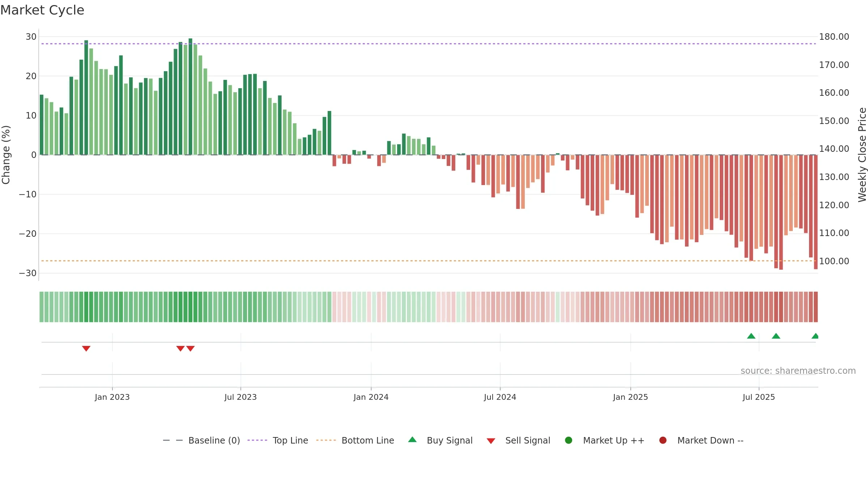Click the first of the two adjacent sell signal markers
Image resolution: width=868 pixels, height=488 pixels.
click(180, 348)
